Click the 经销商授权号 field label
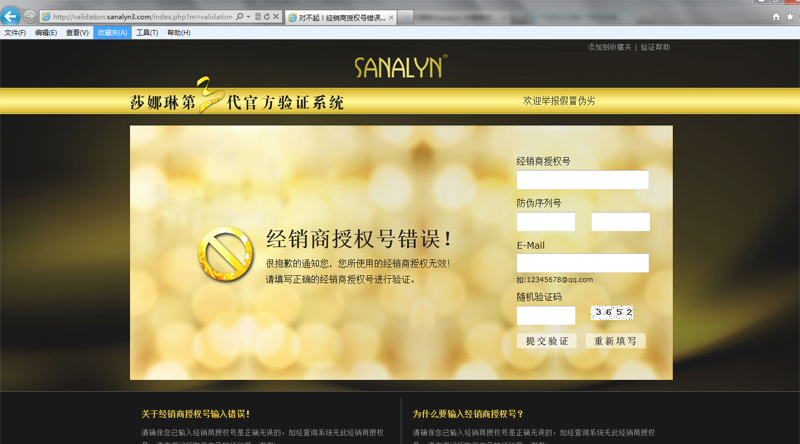Viewport: 800px width, 444px height. click(x=543, y=161)
